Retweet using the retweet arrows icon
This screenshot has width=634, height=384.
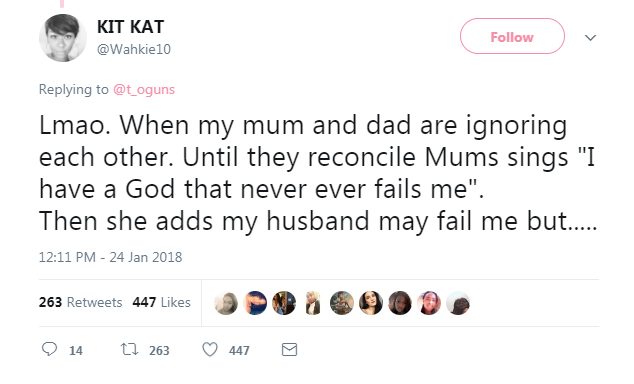(130, 349)
